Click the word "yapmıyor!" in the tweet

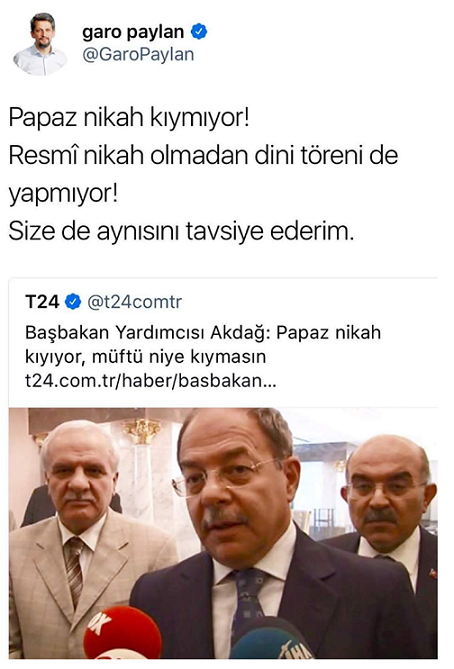63,194
